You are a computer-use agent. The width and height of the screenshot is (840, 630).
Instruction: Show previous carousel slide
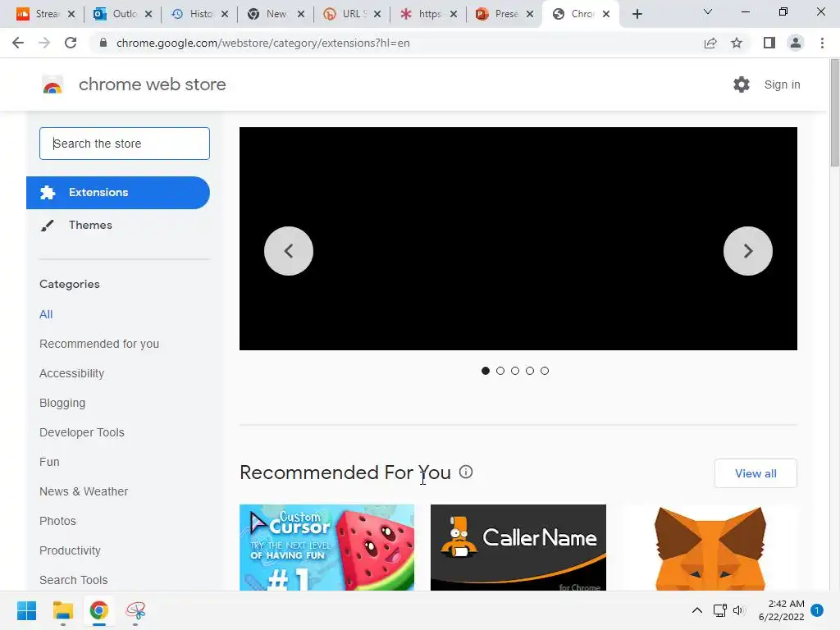(x=289, y=251)
